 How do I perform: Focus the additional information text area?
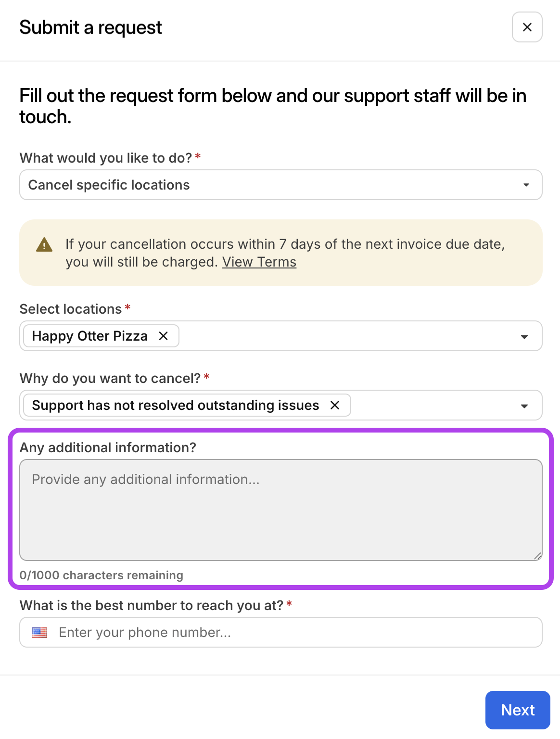[x=281, y=510]
